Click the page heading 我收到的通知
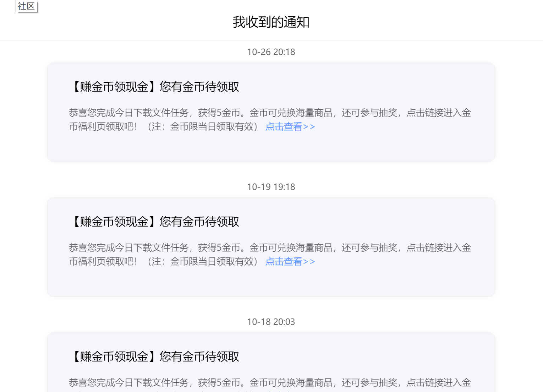 coord(271,22)
